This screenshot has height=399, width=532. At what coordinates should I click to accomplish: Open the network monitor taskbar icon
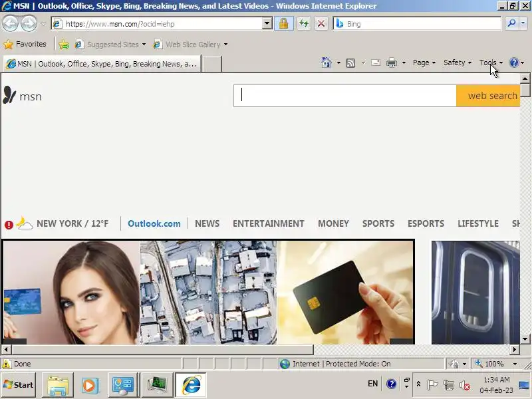coord(157,385)
